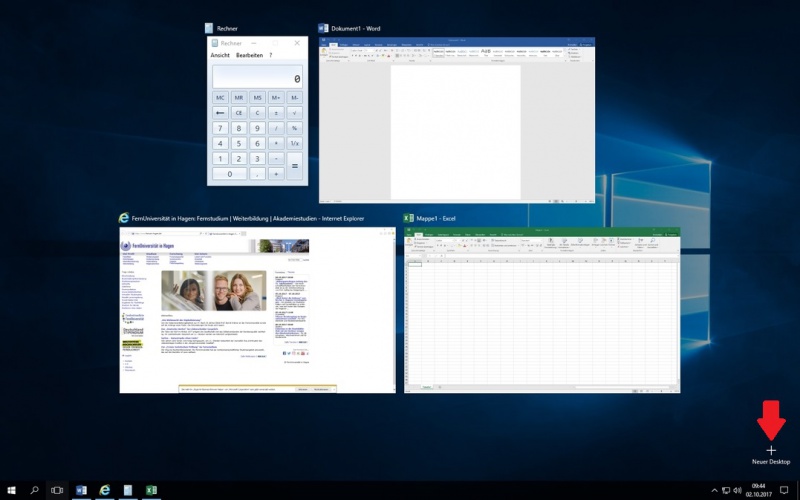Click the people photo banner in Internet Explorer
Viewport: 800px width, 500px height.
(x=214, y=290)
